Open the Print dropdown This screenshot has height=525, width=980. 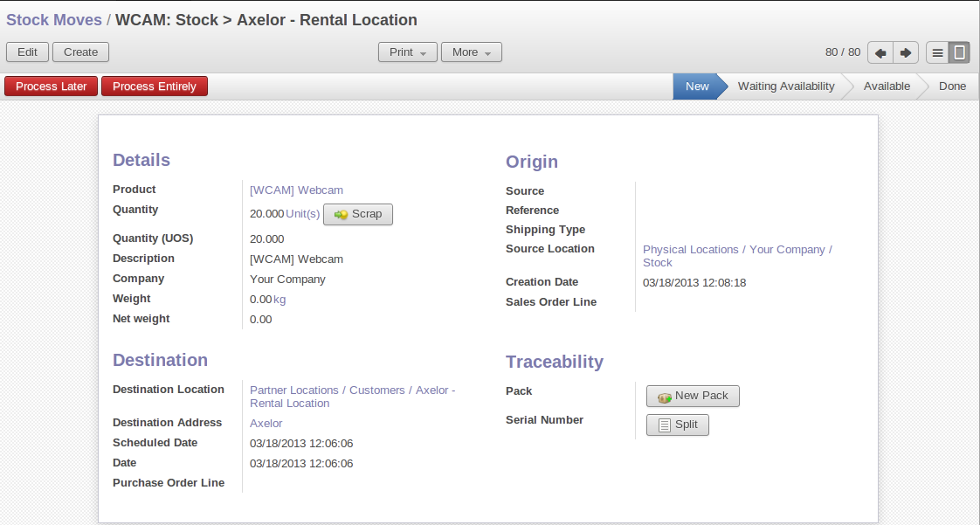click(x=408, y=52)
